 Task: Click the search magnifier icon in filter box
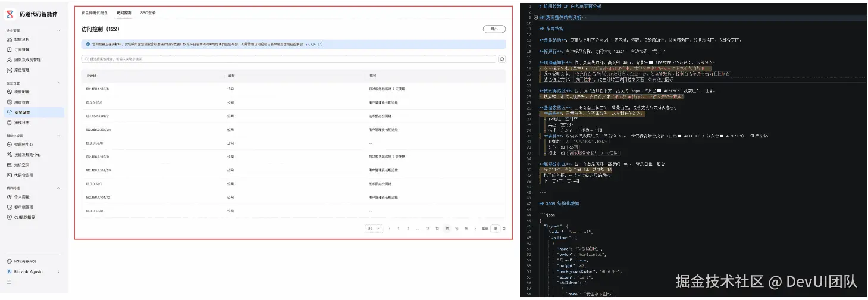tap(86, 59)
